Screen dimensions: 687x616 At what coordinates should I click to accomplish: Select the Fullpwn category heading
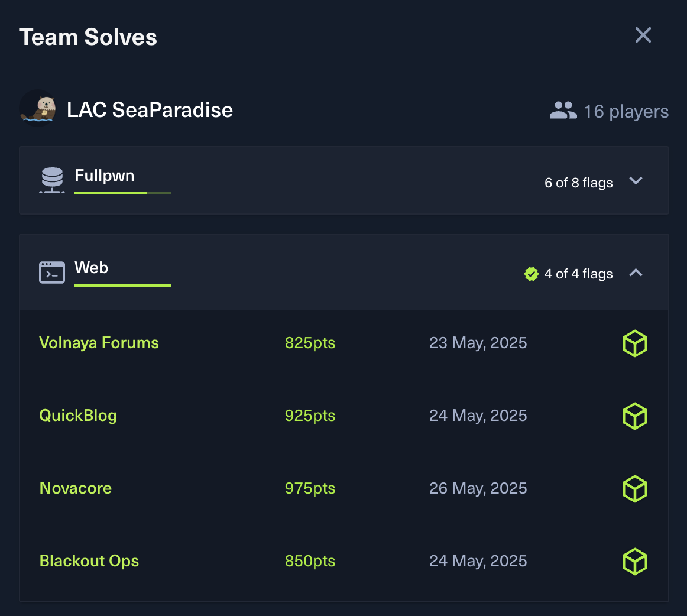click(105, 176)
